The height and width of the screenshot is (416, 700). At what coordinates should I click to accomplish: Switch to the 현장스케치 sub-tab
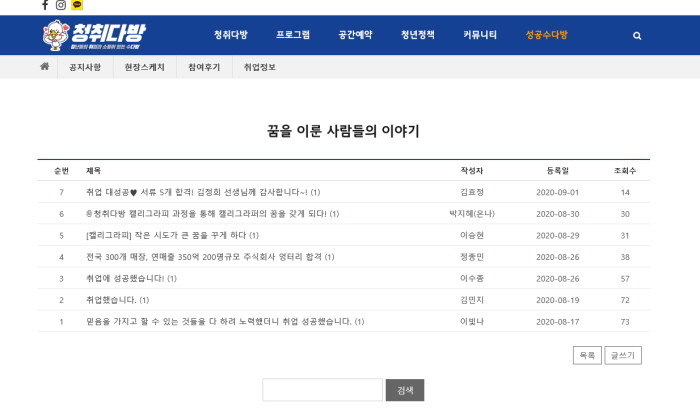[x=145, y=67]
